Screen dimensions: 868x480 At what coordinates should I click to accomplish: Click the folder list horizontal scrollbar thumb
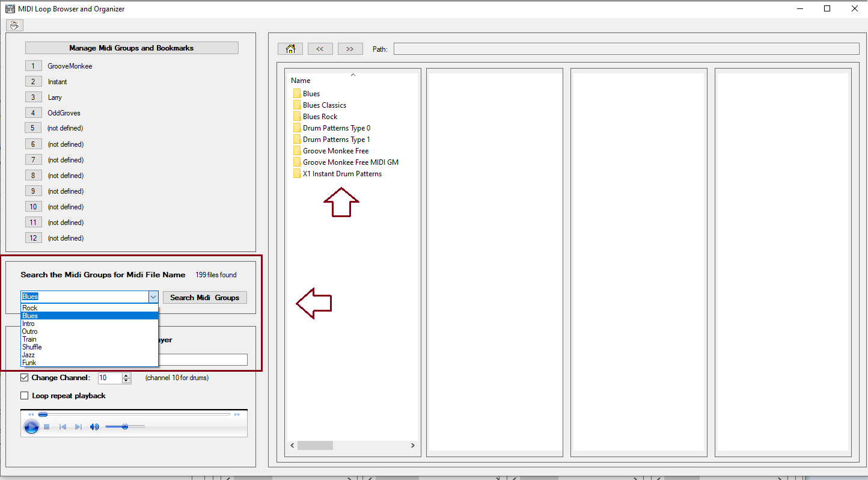click(x=315, y=446)
